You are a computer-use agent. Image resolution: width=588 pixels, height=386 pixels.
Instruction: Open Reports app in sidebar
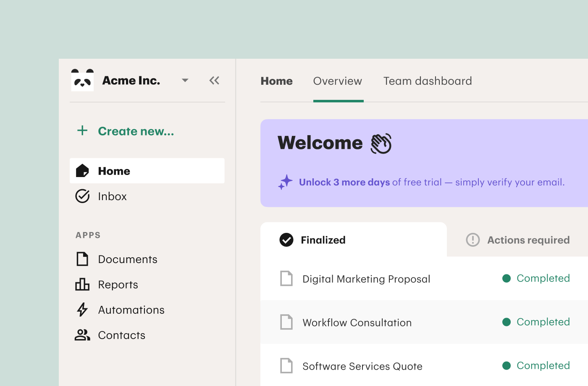coord(118,284)
